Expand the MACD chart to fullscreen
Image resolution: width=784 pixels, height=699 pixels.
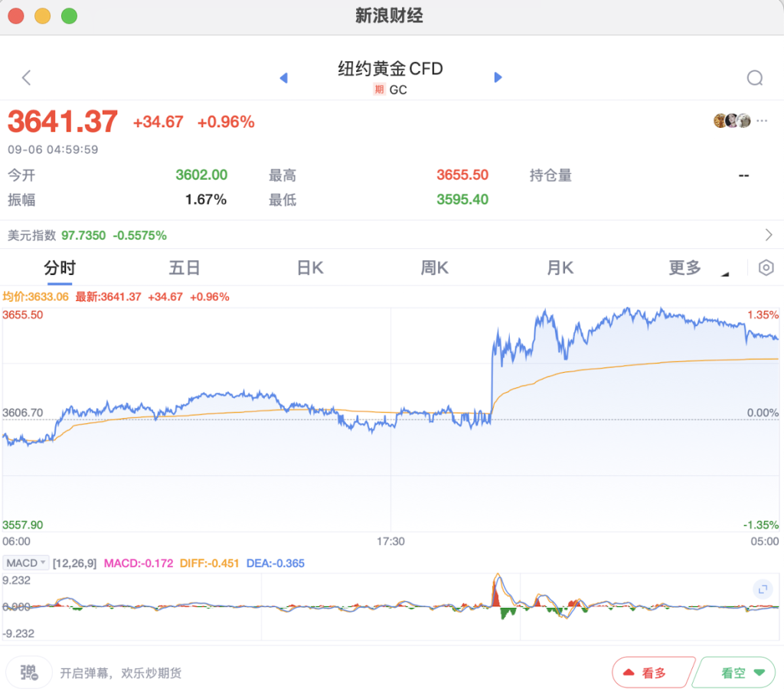tap(763, 590)
